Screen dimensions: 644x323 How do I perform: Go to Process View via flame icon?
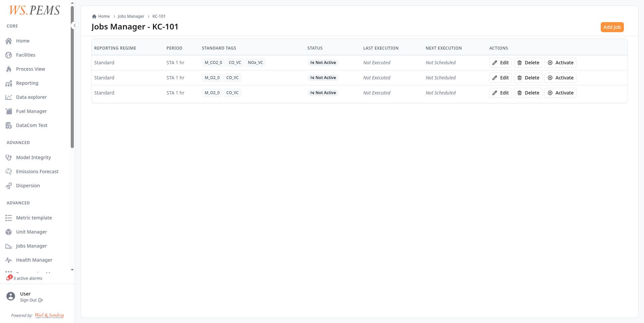click(9, 69)
